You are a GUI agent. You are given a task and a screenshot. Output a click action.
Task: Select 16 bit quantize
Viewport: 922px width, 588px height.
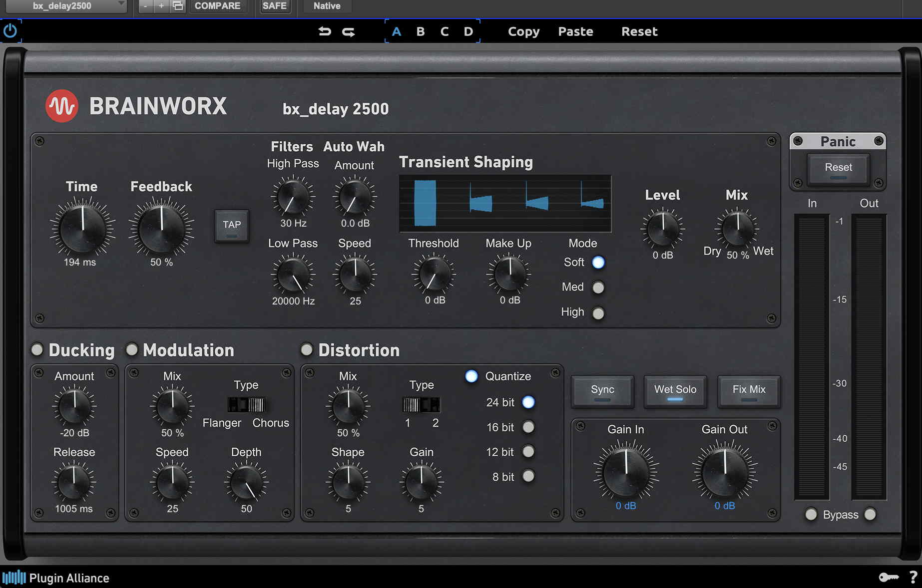(528, 427)
